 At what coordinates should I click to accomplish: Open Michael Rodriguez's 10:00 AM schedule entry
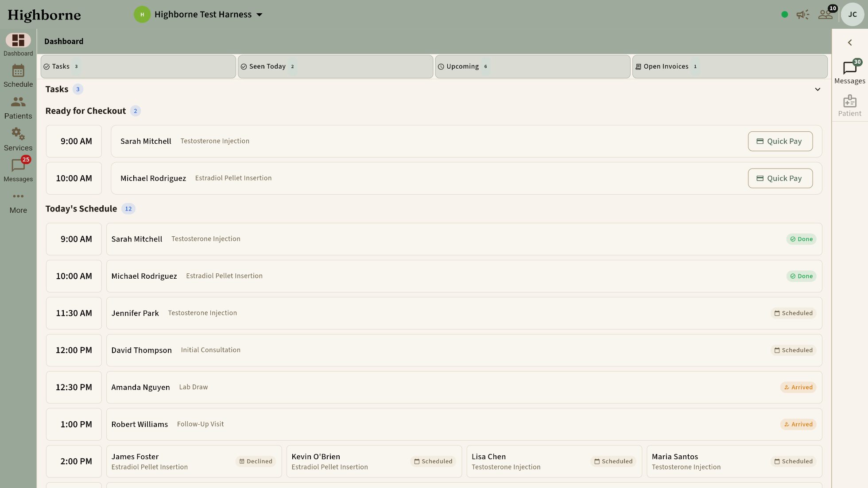(464, 276)
